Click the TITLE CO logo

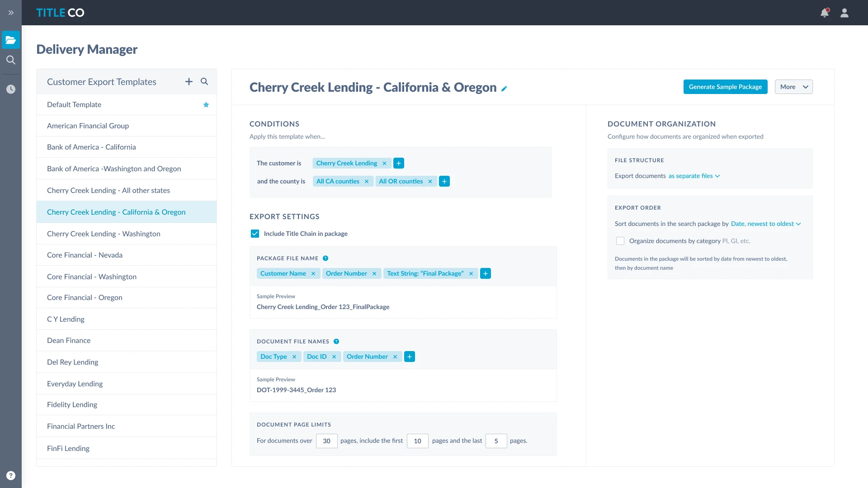[x=60, y=13]
